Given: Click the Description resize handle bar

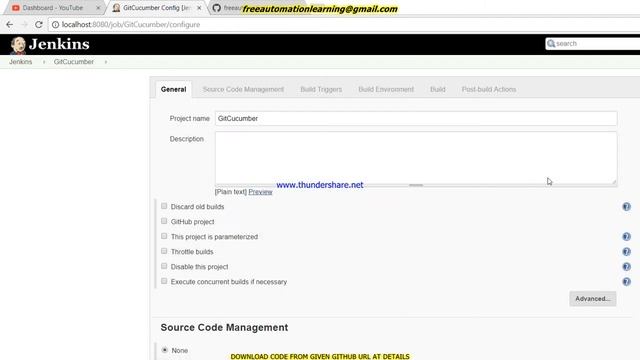Looking at the screenshot, I should tap(416, 185).
